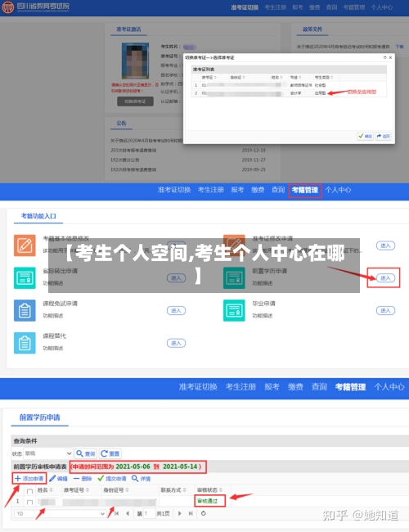Image resolution: width=409 pixels, height=532 pixels.
Task: Open 报考 in the bar above 考籍功能入口
Action: click(237, 190)
